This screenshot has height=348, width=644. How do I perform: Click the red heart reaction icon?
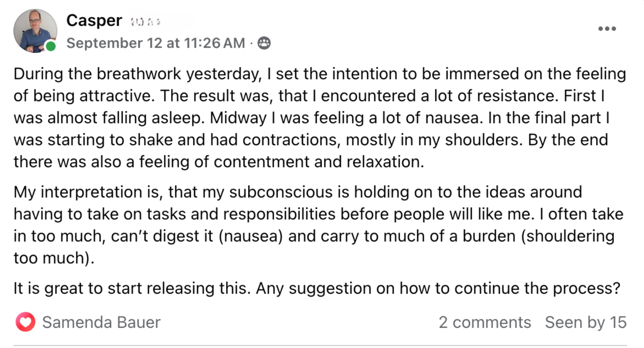25,322
